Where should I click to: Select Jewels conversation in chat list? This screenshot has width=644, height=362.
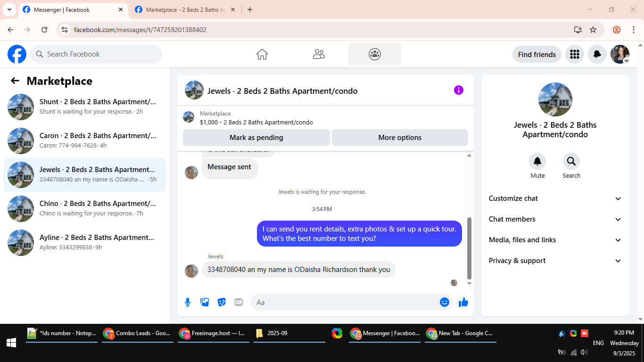pos(85,175)
